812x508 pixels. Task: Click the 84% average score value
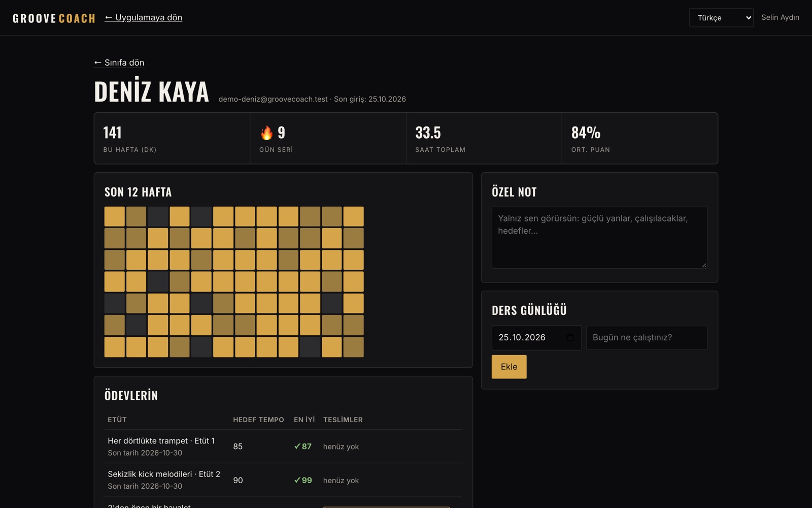coord(586,133)
